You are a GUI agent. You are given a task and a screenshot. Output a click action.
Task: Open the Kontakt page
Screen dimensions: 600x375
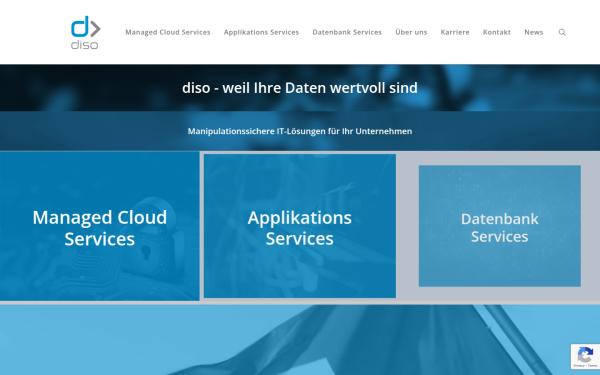(x=497, y=33)
